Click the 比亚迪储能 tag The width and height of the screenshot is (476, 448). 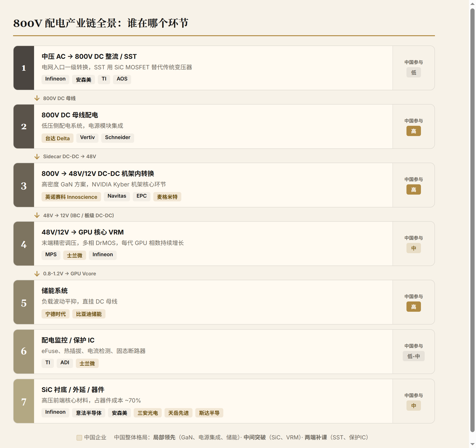point(89,314)
